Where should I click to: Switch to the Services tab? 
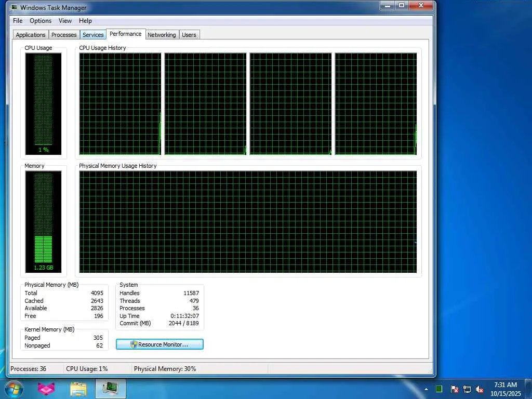pos(93,35)
